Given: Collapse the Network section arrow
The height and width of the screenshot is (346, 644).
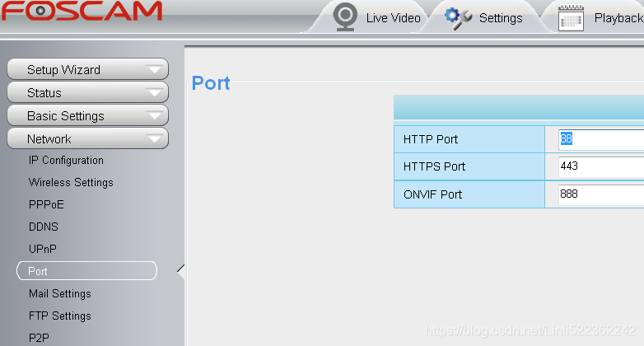Looking at the screenshot, I should (155, 139).
